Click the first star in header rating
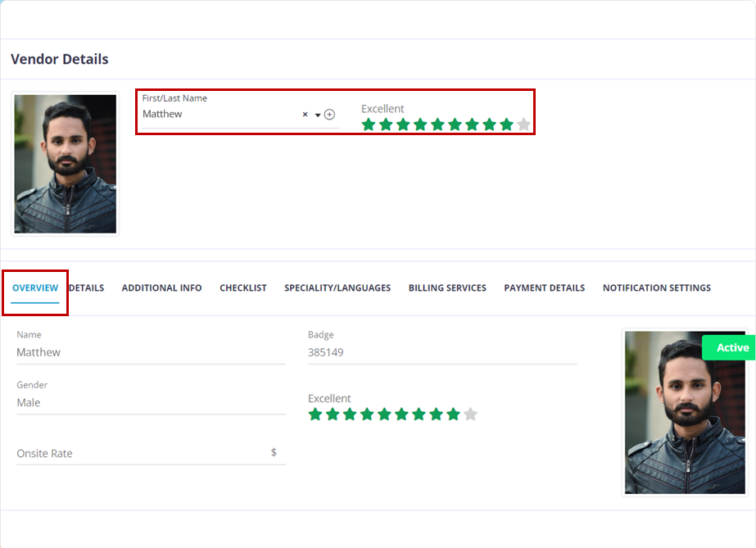This screenshot has height=548, width=756. (x=369, y=125)
